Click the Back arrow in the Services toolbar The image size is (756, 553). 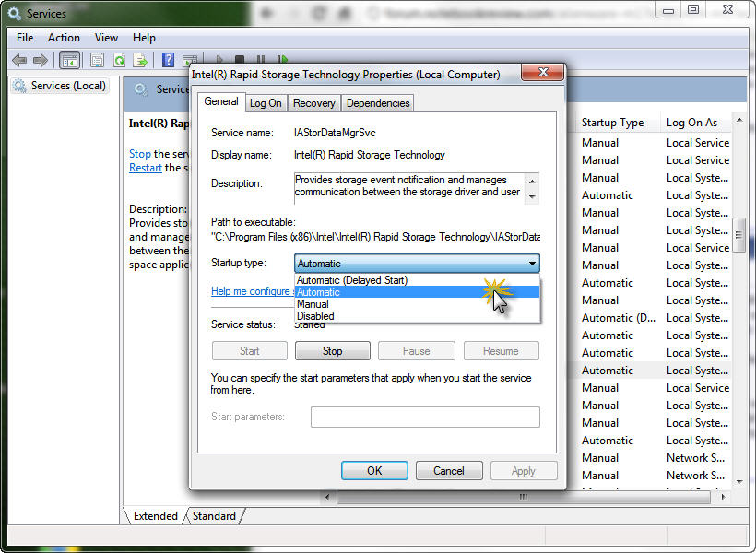pos(19,60)
